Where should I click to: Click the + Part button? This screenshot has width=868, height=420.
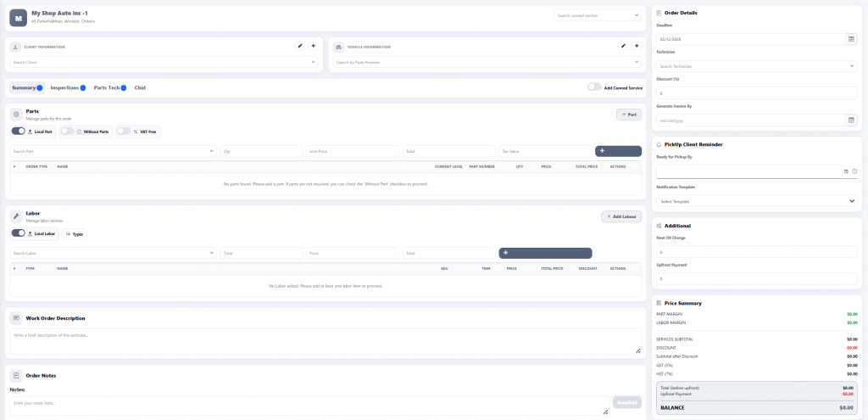pos(628,114)
